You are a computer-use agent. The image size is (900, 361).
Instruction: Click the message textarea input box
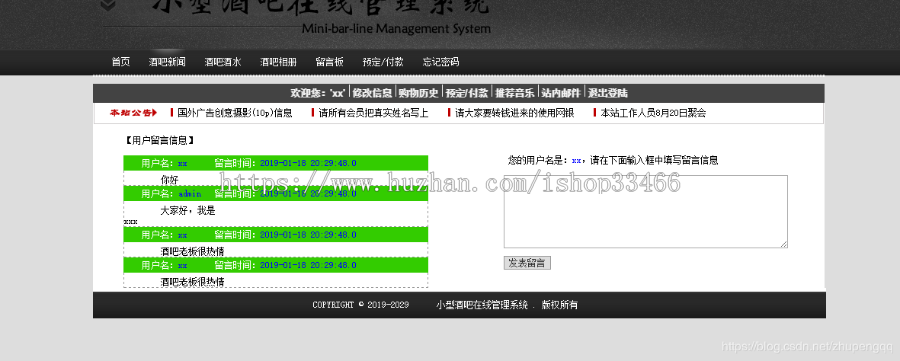click(x=646, y=212)
